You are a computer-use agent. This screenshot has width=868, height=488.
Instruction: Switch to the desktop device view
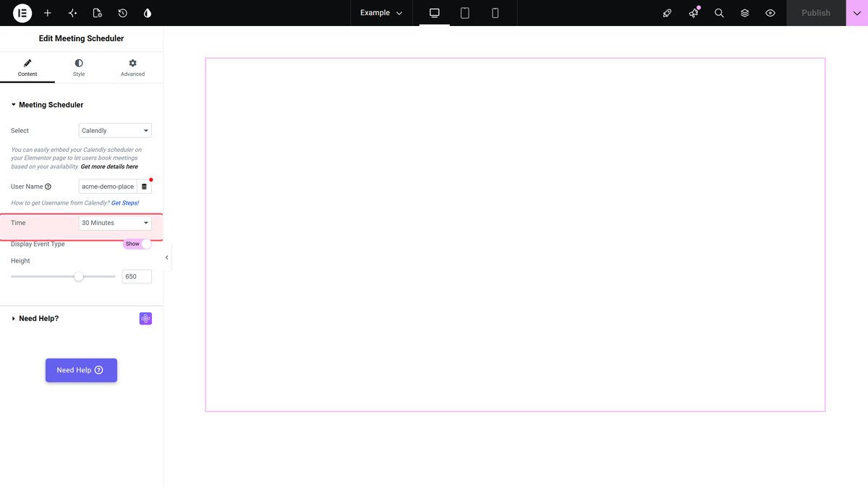[435, 13]
